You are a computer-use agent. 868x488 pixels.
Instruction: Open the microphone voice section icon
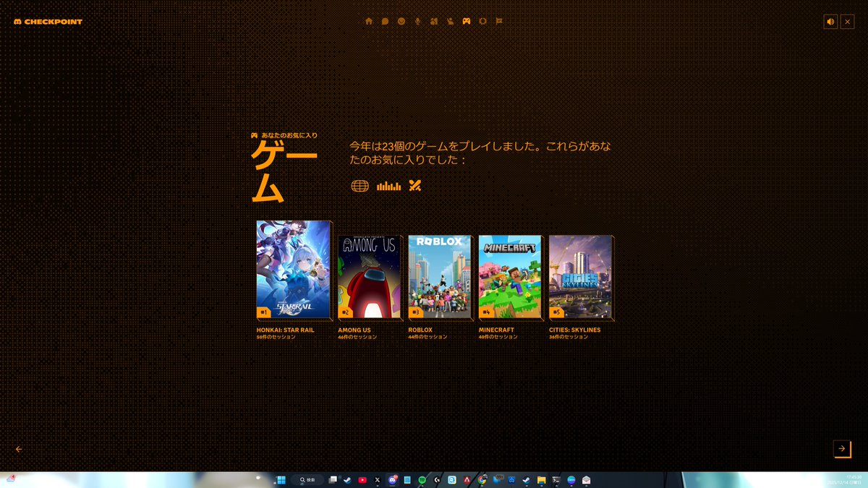[417, 21]
